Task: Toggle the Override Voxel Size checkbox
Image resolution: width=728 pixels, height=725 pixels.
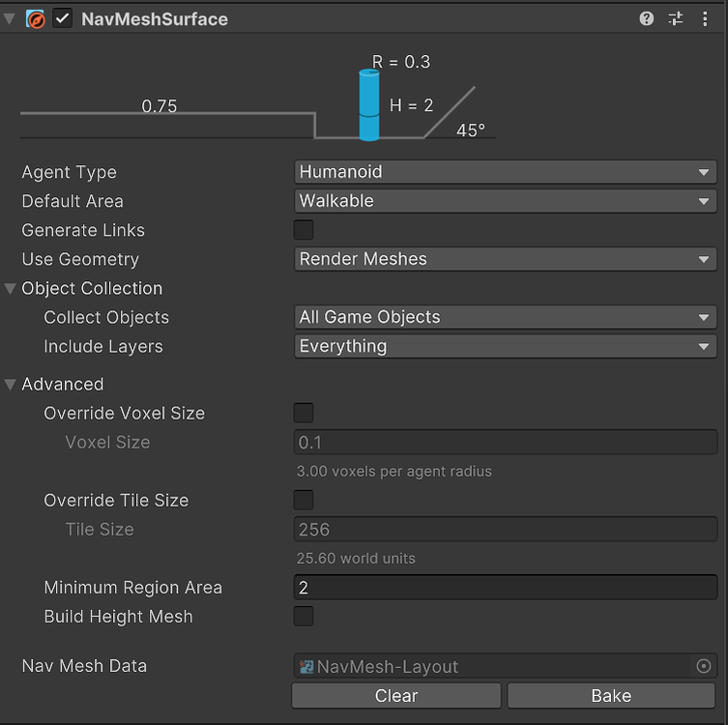Action: click(304, 413)
